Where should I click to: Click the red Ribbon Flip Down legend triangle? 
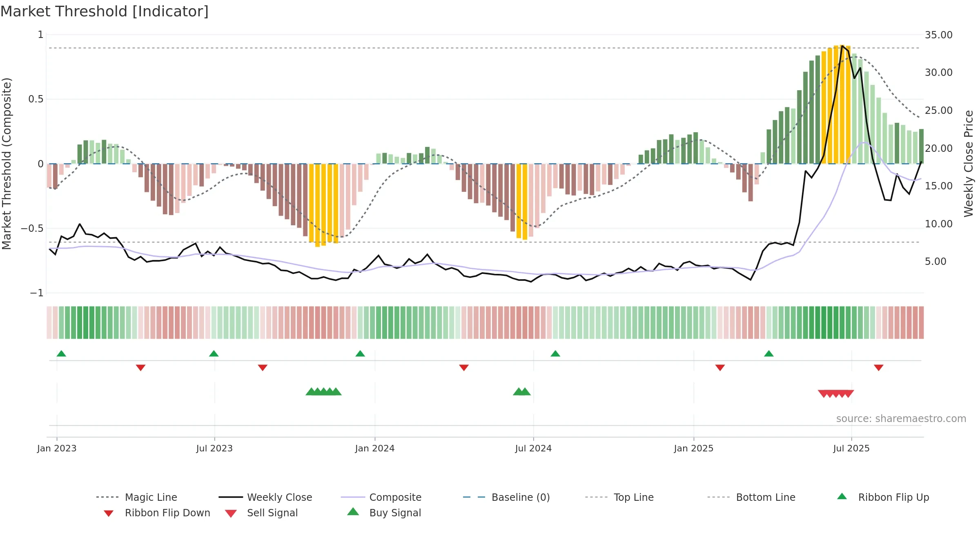click(109, 513)
